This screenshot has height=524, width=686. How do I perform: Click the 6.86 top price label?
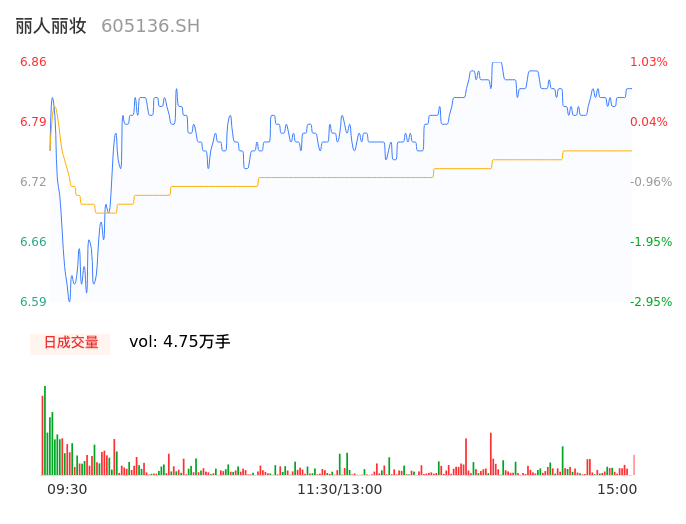click(x=33, y=62)
